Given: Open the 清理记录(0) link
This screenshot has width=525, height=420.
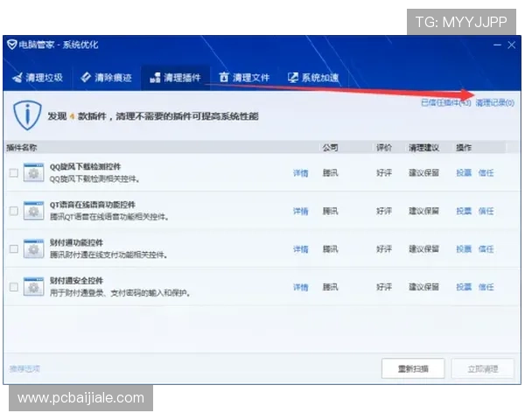Looking at the screenshot, I should (495, 102).
